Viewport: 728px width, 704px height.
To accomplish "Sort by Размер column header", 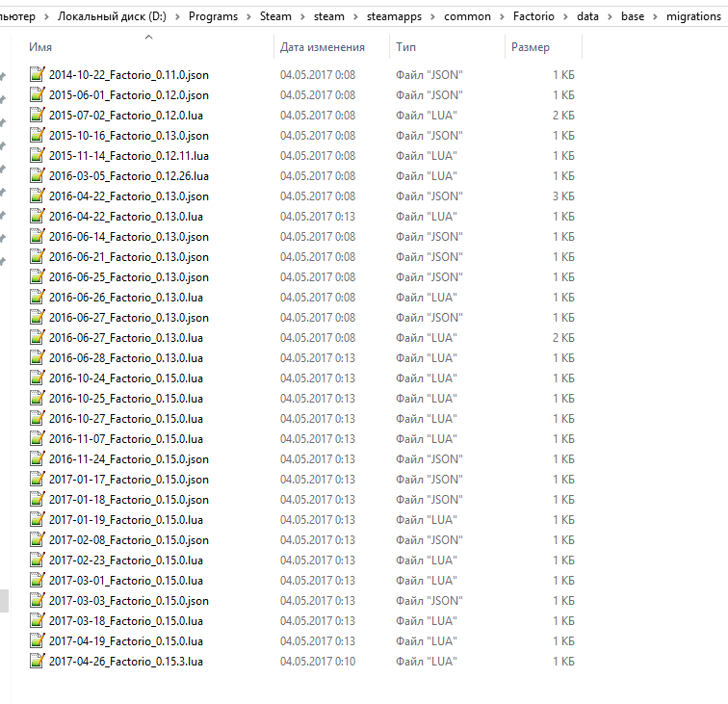I will tap(531, 47).
